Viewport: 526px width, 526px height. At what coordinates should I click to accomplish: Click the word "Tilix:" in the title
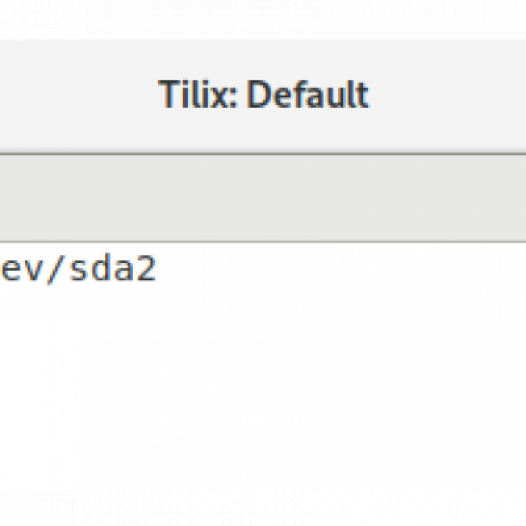pyautogui.click(x=198, y=94)
